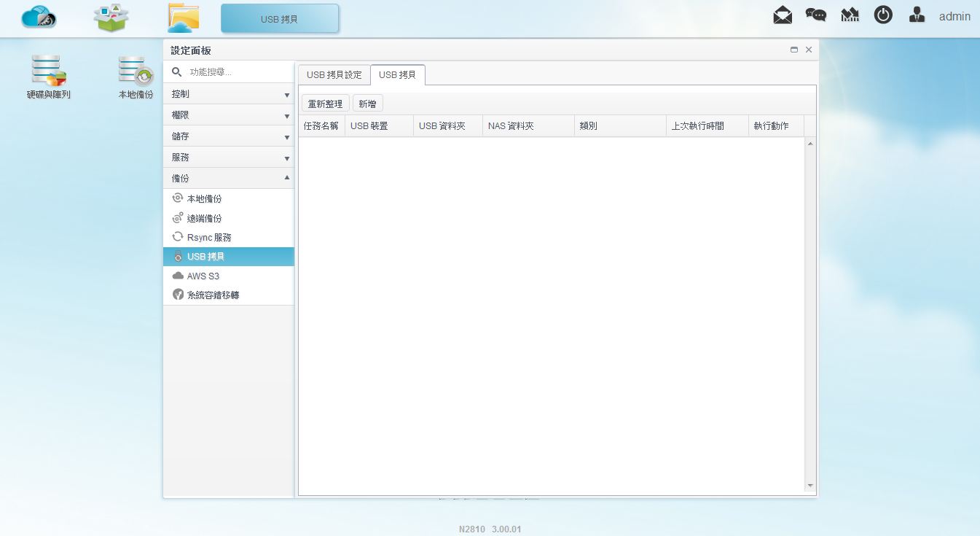This screenshot has width=980, height=536.
Task: Click the search magnifier icon
Action: coord(176,72)
